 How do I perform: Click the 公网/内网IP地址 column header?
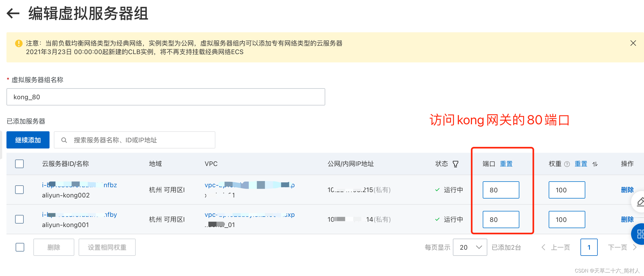click(351, 164)
